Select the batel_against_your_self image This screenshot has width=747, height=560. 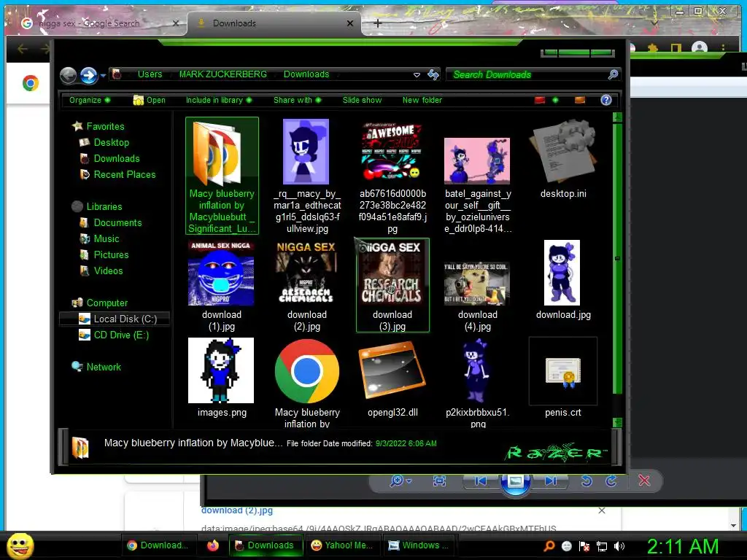[x=477, y=184]
